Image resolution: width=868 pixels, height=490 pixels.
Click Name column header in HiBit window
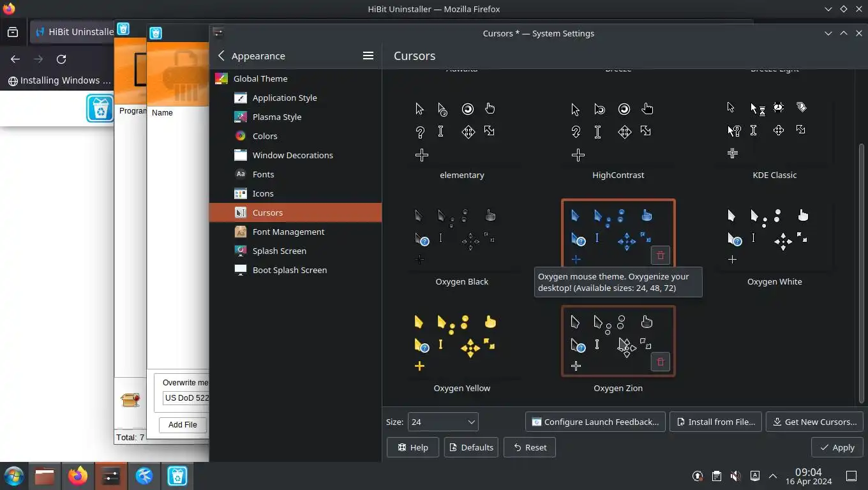click(x=162, y=112)
